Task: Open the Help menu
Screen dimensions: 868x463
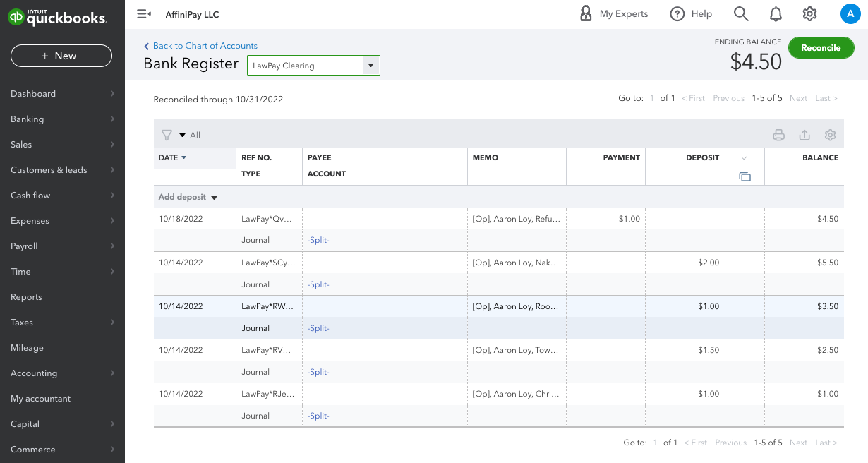Action: (691, 14)
